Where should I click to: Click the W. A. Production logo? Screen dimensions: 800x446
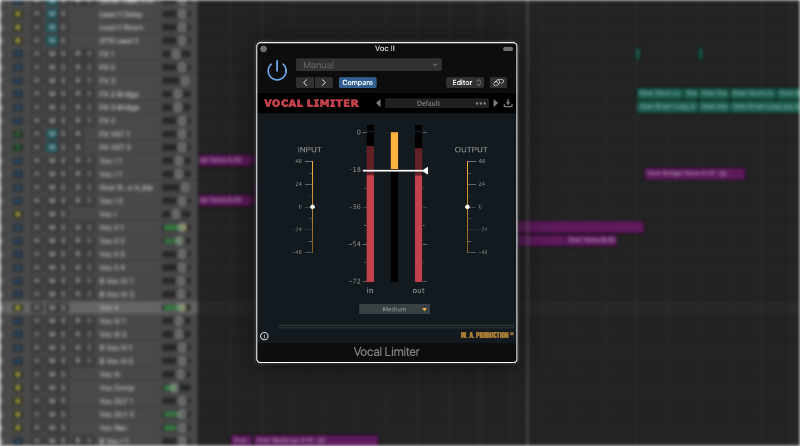click(487, 335)
